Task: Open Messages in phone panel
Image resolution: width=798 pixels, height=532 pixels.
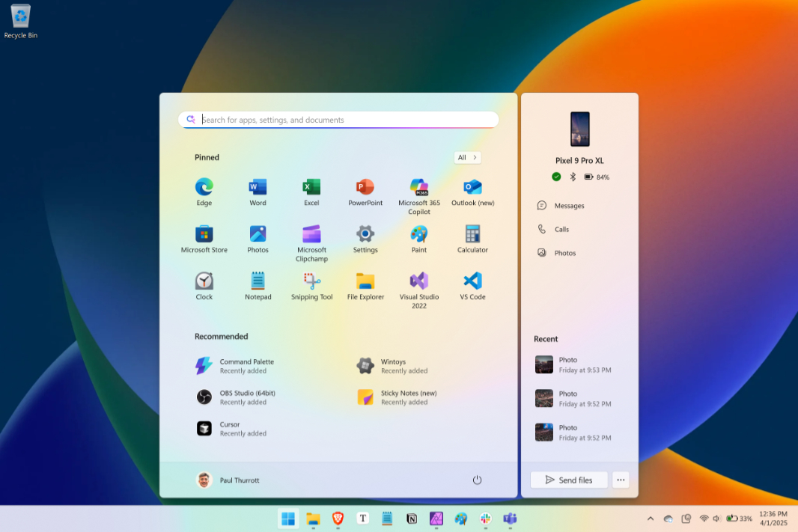Action: [561, 206]
